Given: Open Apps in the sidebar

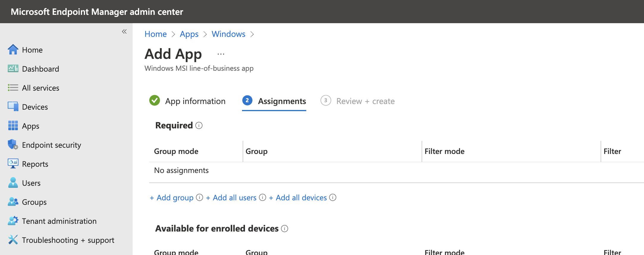Looking at the screenshot, I should [31, 126].
